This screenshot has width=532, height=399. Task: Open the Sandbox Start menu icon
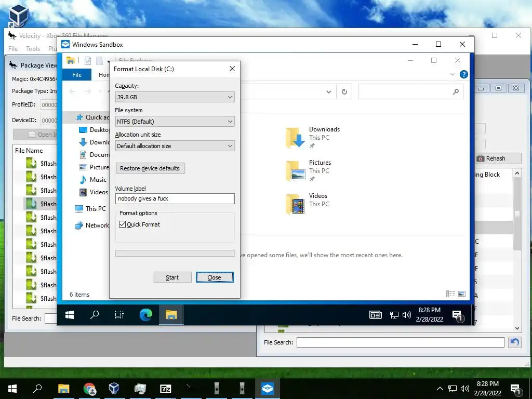pos(70,315)
